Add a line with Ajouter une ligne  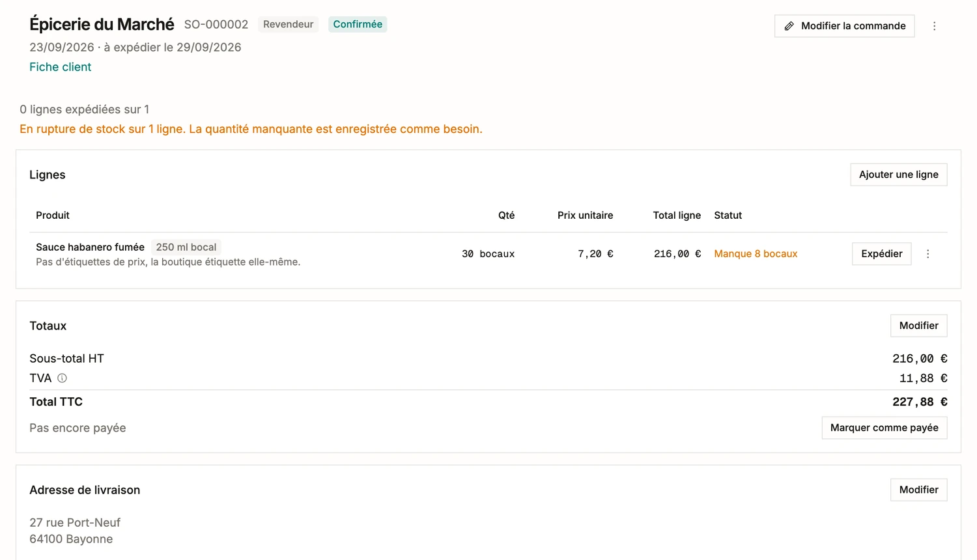click(x=898, y=175)
